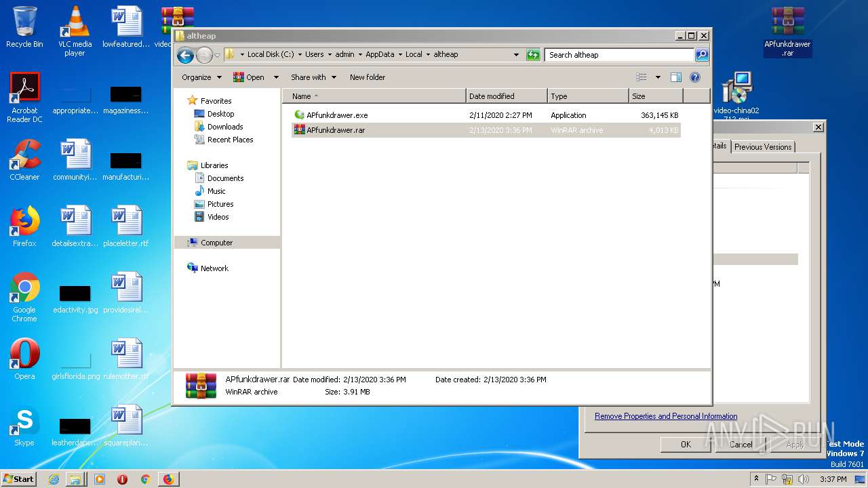This screenshot has width=868, height=488.
Task: Click Remove Properties and Personal Information link
Action: click(666, 416)
